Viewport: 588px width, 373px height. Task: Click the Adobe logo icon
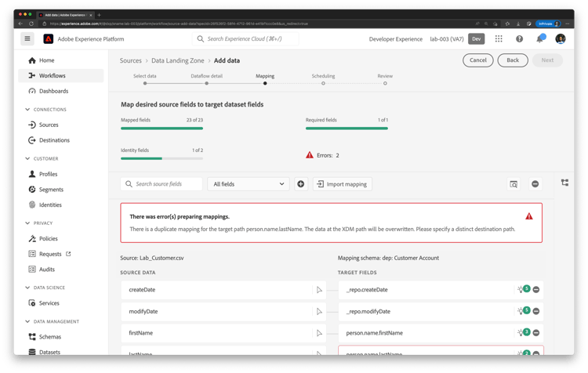pos(49,39)
